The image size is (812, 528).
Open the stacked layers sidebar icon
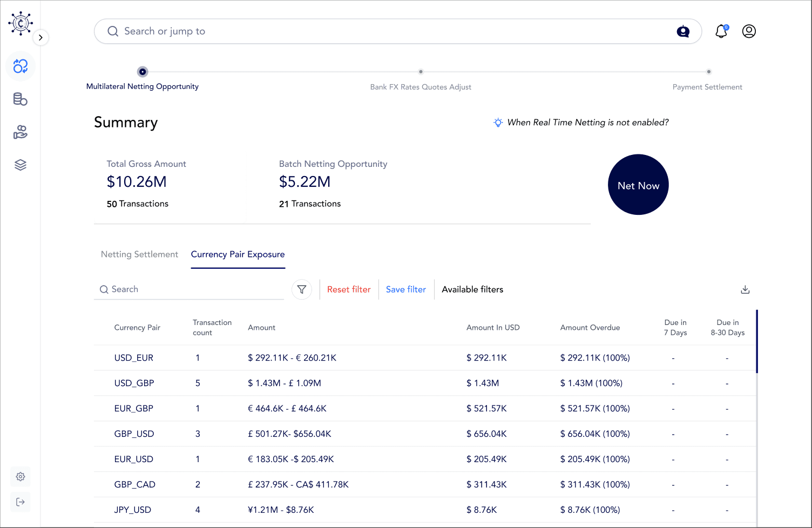[21, 165]
